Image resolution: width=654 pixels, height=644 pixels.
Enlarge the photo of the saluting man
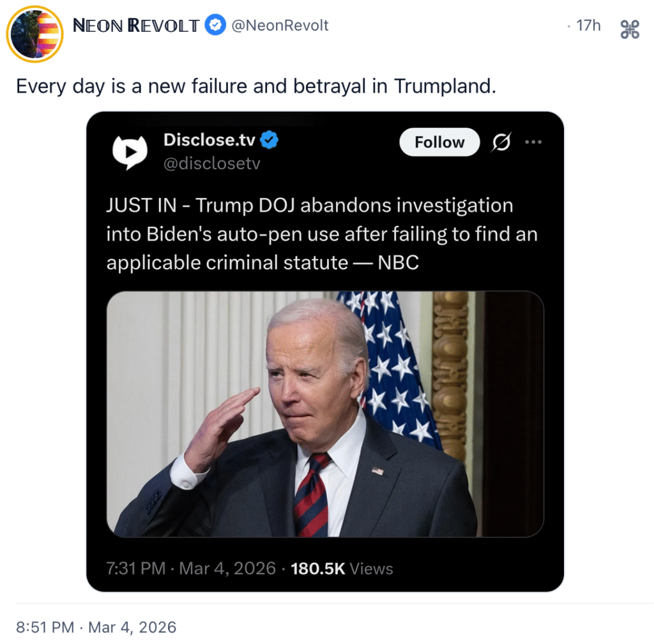[325, 414]
